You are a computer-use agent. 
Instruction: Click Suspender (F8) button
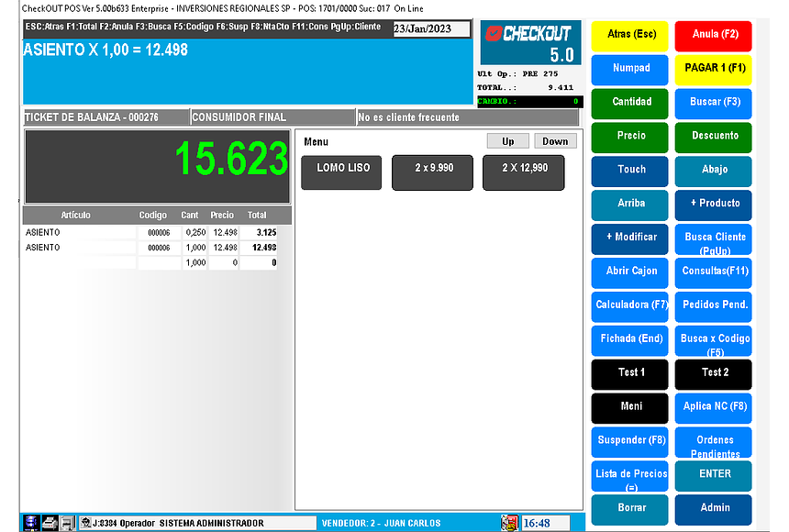point(631,440)
